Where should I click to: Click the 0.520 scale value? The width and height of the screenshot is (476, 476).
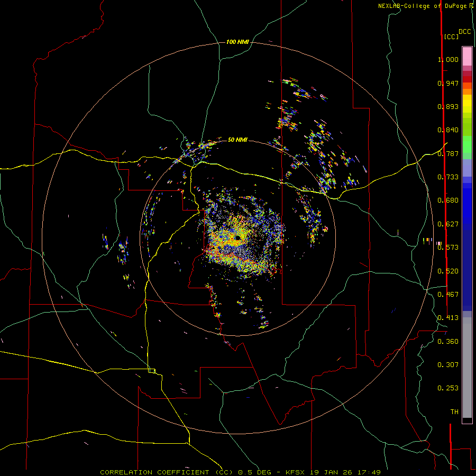tap(448, 271)
